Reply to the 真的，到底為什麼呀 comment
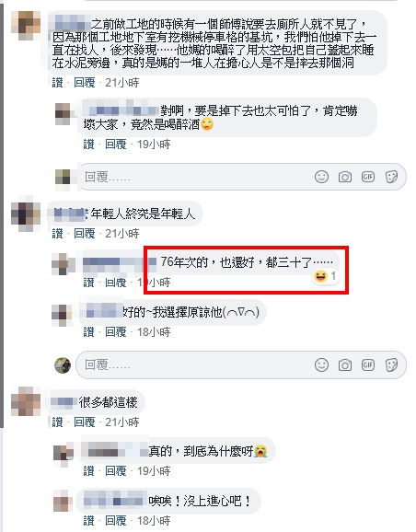The image size is (416, 532). coord(116,471)
